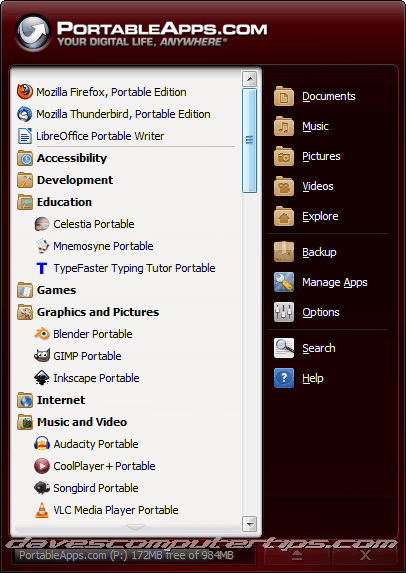Image resolution: width=406 pixels, height=573 pixels.
Task: Open Inkscape Portable icon
Action: pyautogui.click(x=42, y=378)
